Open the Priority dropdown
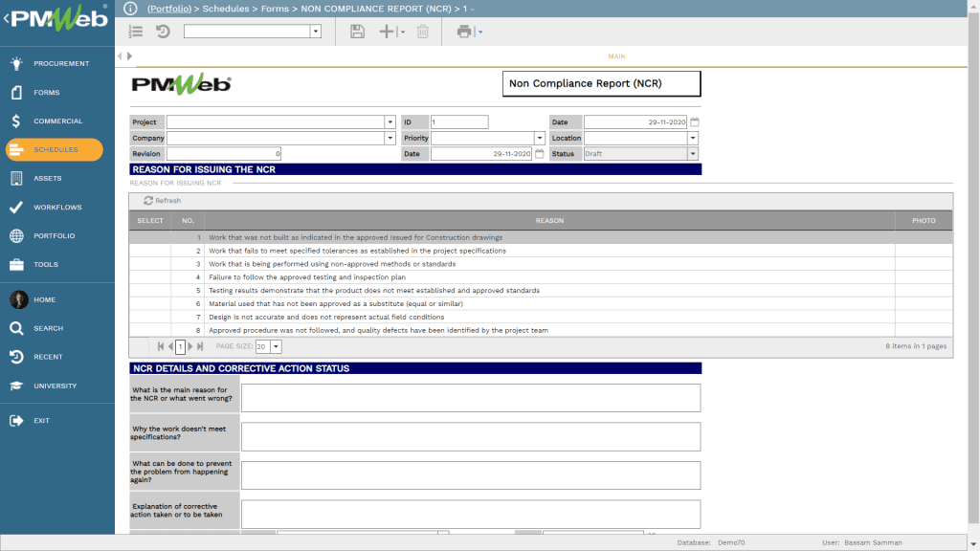The image size is (980, 551). [540, 138]
